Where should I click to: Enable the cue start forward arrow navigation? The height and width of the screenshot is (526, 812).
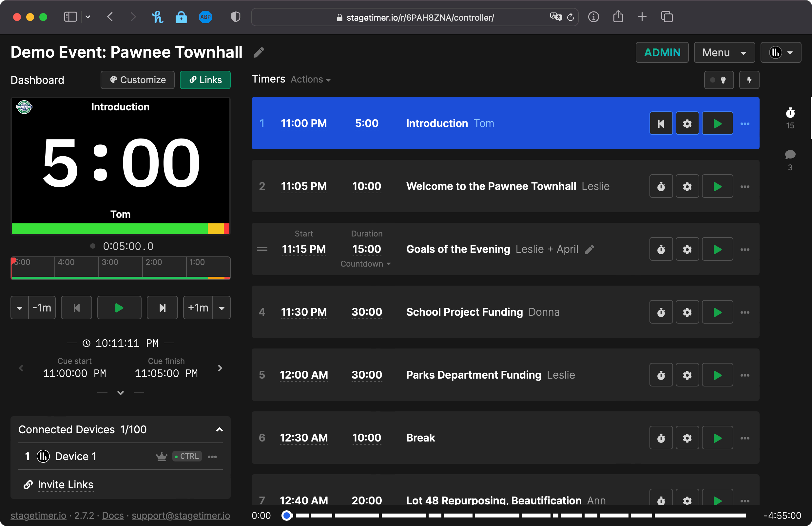pos(220,368)
